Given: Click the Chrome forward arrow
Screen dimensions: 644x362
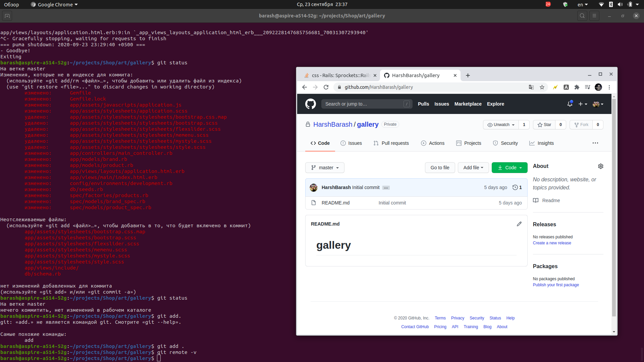Looking at the screenshot, I should [x=315, y=87].
